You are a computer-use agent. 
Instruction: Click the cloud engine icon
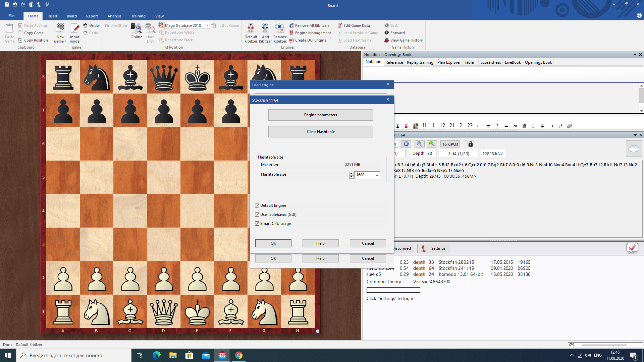coord(634,148)
